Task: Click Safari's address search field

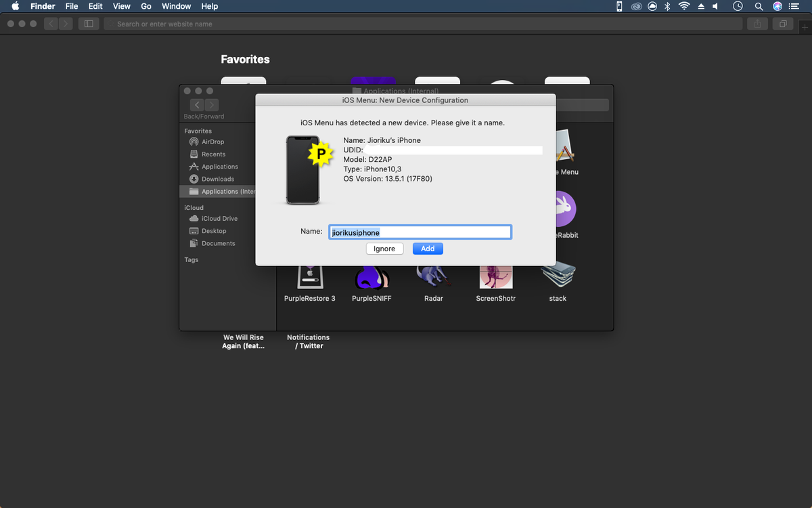Action: [423, 24]
